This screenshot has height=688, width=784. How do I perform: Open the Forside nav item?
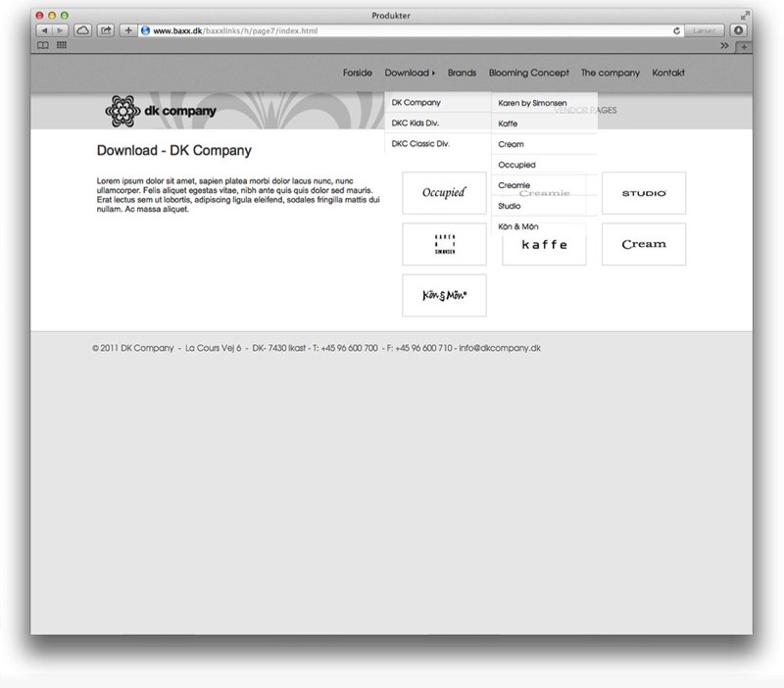[x=358, y=73]
